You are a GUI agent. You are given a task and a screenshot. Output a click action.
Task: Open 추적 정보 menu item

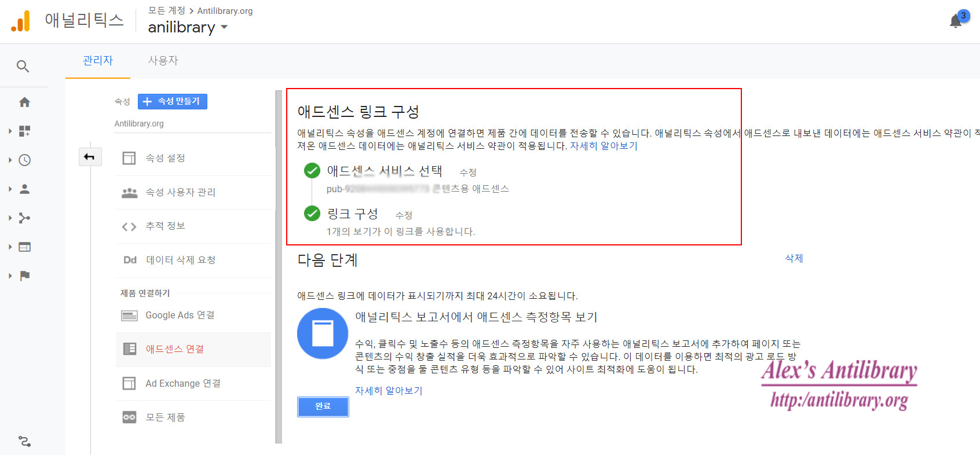tap(193, 226)
